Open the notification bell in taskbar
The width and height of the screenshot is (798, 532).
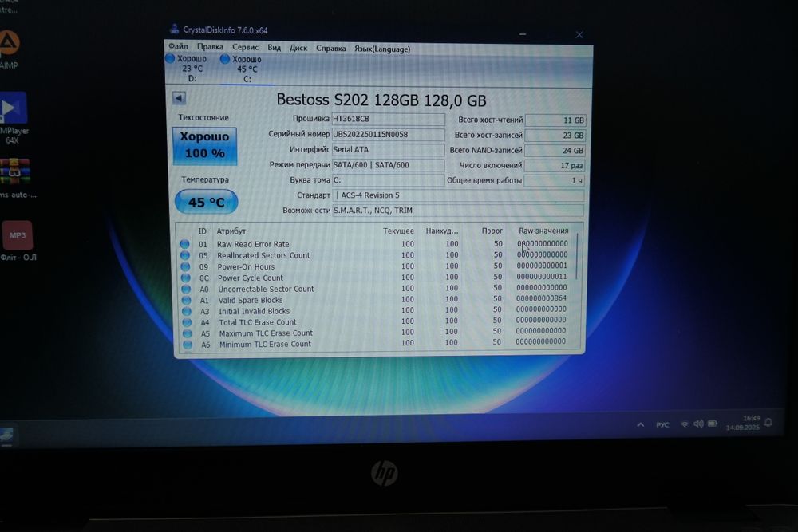[768, 422]
